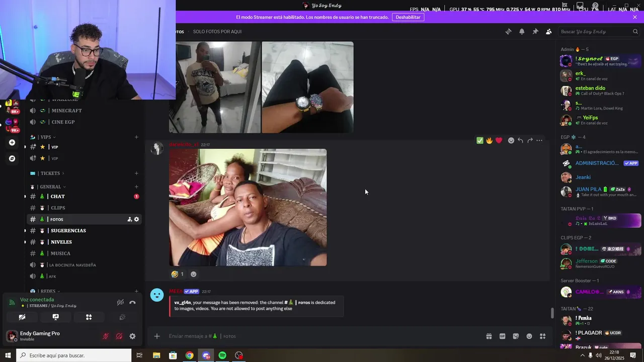The image size is (644, 362).
Task: Open esteban dido member profile
Action: pyautogui.click(x=600, y=90)
